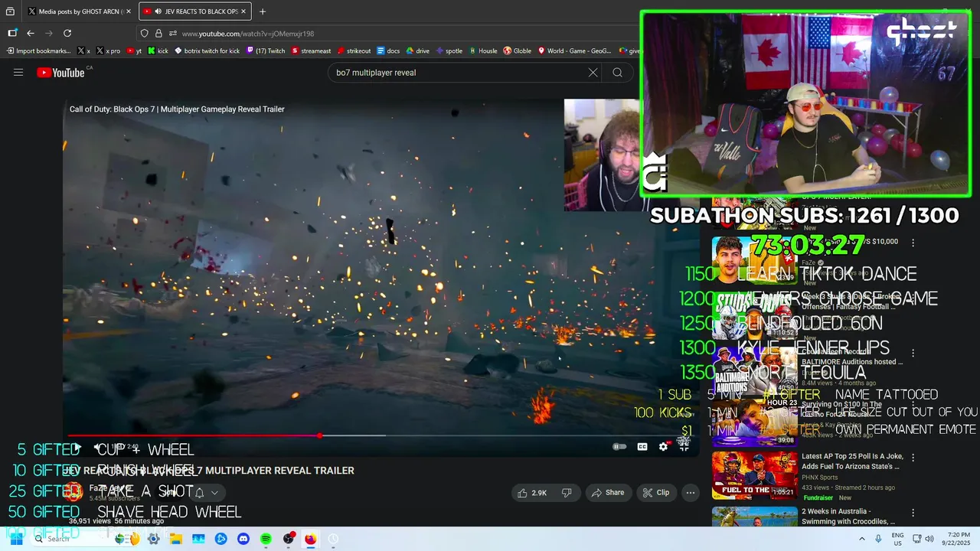Click the Windows Start button
Viewport: 980px width, 551px height.
[x=16, y=539]
